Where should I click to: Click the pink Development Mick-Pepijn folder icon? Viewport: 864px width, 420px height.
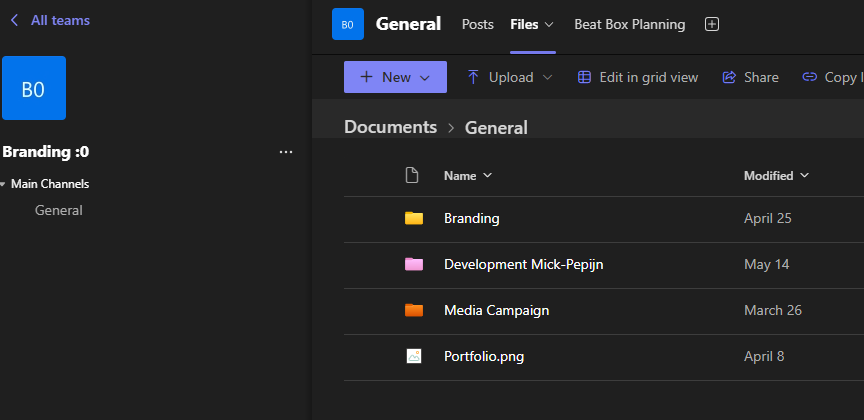coord(414,264)
